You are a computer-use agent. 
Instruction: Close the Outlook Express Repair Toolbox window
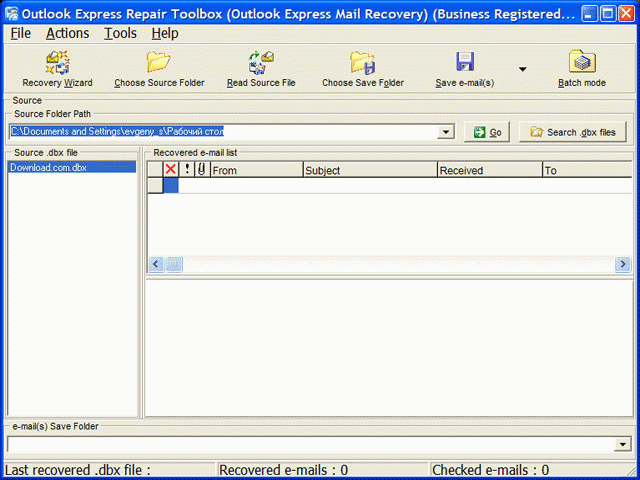coord(626,14)
